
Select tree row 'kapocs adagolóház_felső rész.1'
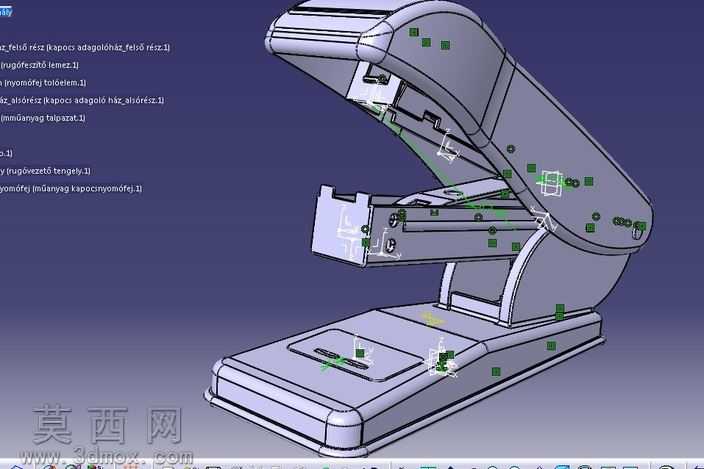click(x=85, y=47)
